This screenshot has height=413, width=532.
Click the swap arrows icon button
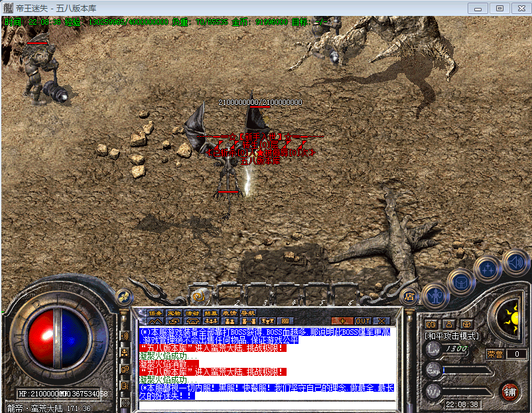tap(174, 321)
